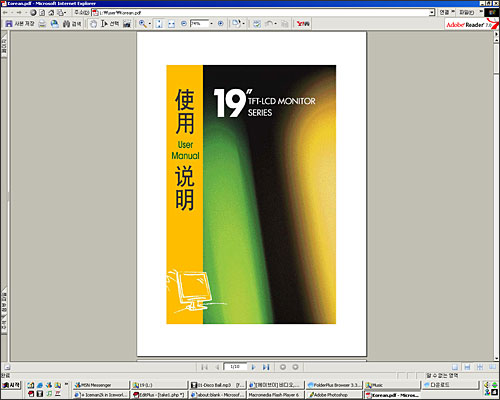Screen dimensions: 500x400
Task: Select the hand tool
Action: click(93, 24)
